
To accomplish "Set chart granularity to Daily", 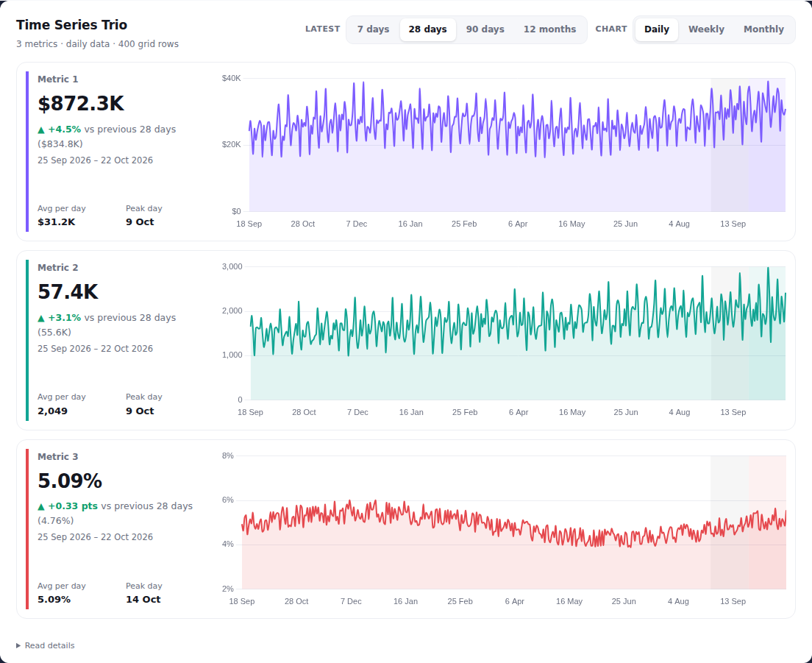I will coord(657,29).
